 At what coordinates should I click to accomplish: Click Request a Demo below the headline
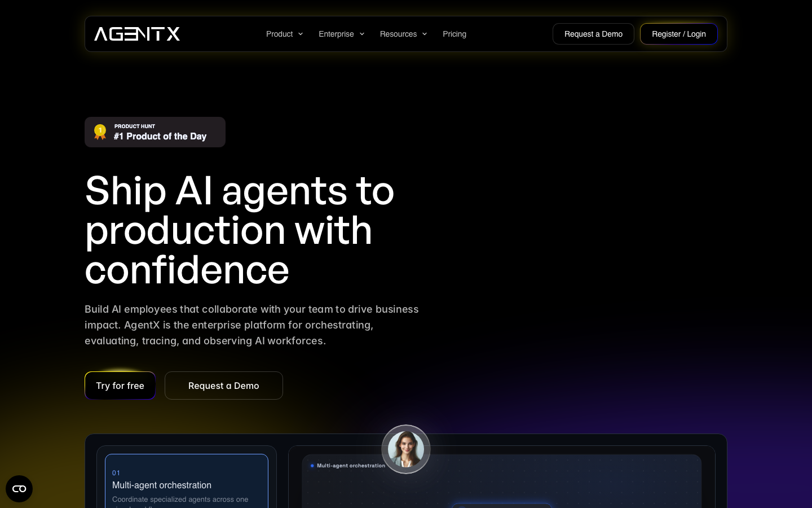point(224,386)
